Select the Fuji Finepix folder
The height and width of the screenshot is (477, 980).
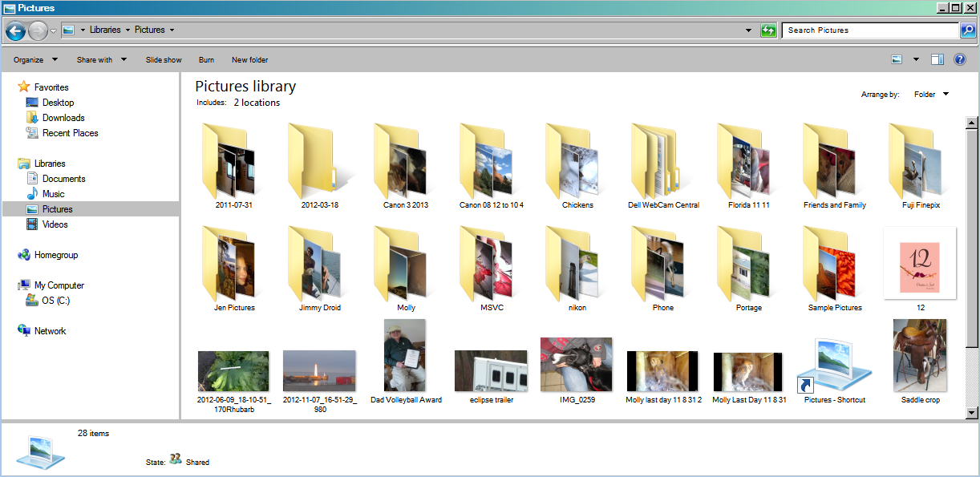[x=915, y=161]
